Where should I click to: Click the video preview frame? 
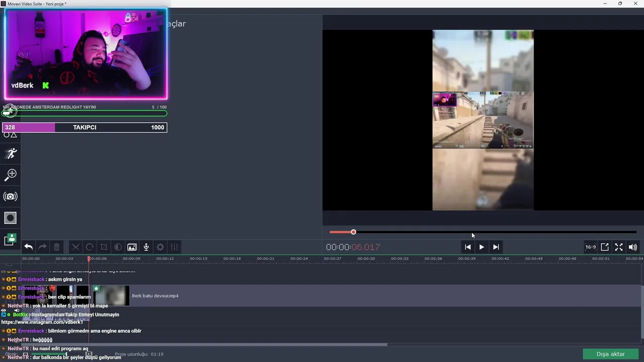(483, 120)
